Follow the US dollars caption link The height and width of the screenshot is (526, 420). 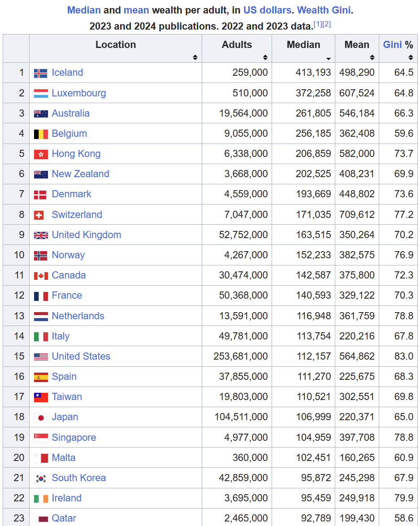pyautogui.click(x=267, y=10)
